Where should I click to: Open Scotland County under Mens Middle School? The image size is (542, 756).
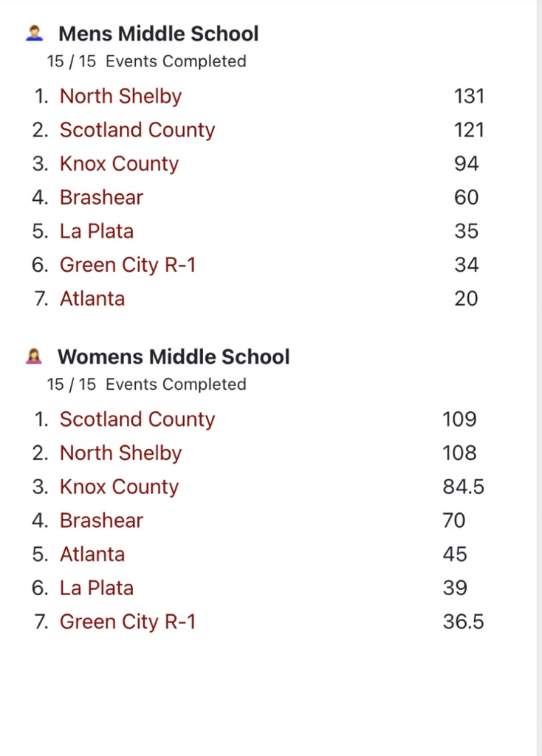(x=137, y=130)
